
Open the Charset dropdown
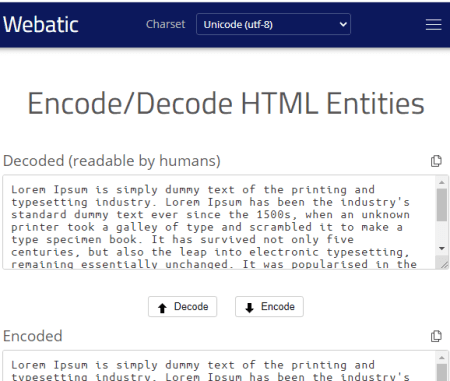pos(273,24)
